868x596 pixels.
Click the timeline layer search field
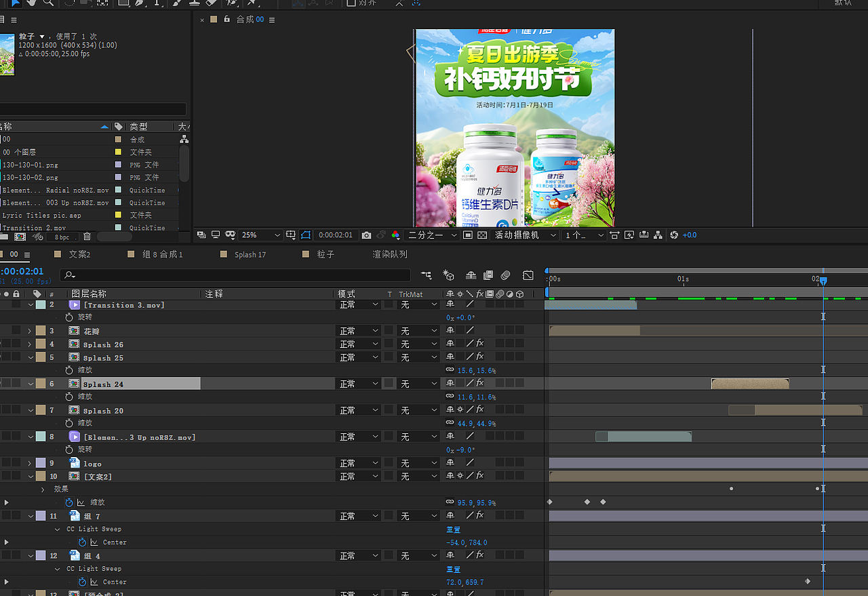click(x=235, y=275)
